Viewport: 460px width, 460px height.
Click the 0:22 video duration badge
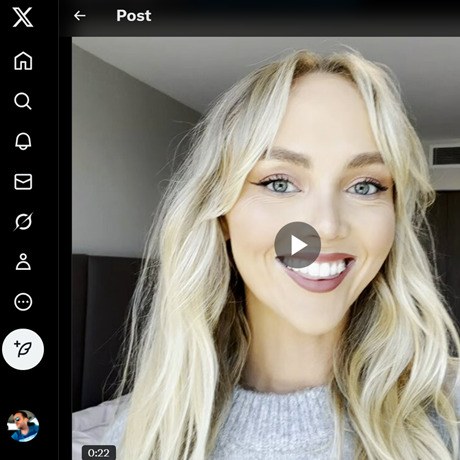99,453
